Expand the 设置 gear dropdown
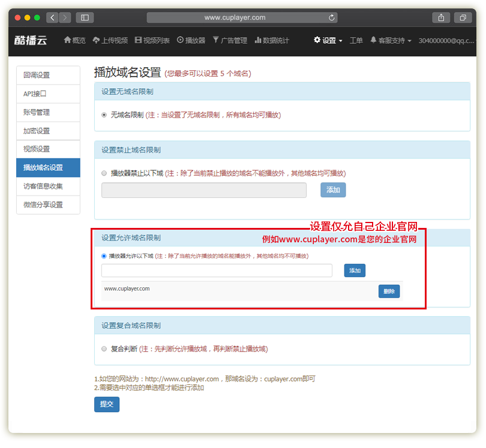This screenshot has width=486, height=448. click(x=328, y=40)
